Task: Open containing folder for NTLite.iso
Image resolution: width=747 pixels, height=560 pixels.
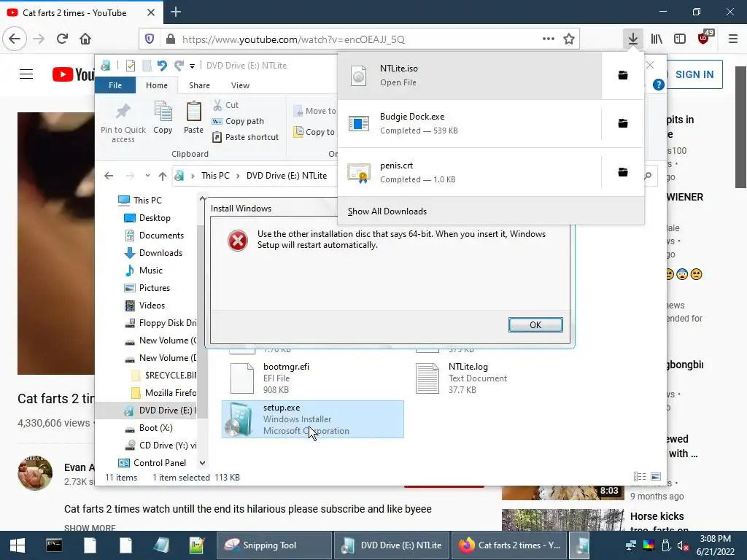Action: coord(623,75)
